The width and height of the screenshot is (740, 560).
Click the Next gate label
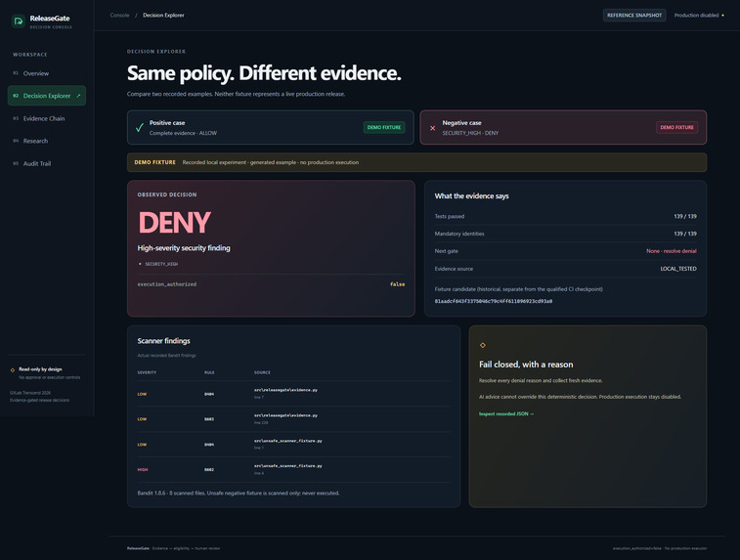point(446,251)
